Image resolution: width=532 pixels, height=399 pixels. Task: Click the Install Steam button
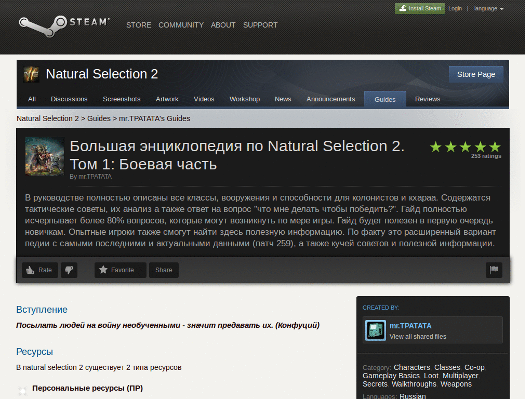tap(420, 8)
